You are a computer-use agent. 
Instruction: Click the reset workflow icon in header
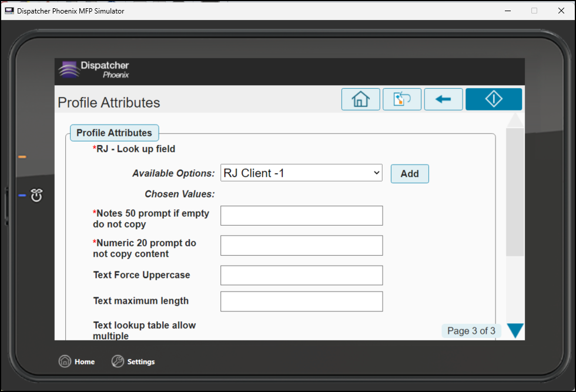[402, 99]
